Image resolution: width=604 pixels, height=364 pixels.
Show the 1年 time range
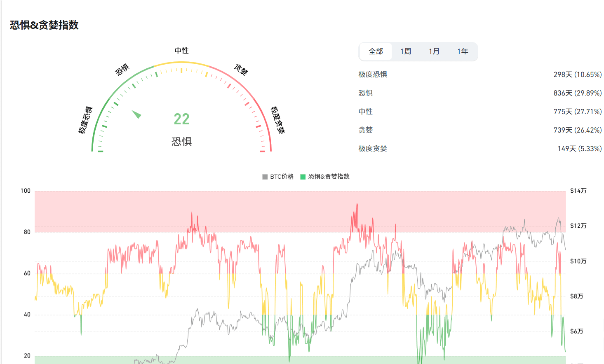coord(463,51)
